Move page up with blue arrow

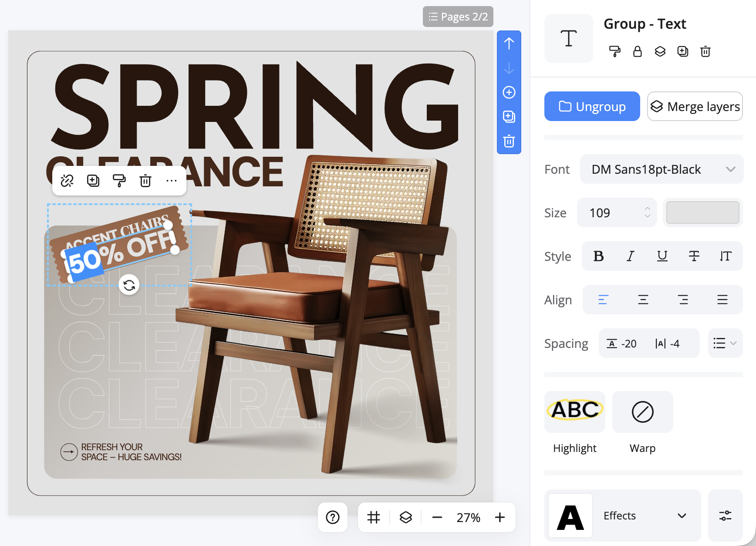pos(509,44)
